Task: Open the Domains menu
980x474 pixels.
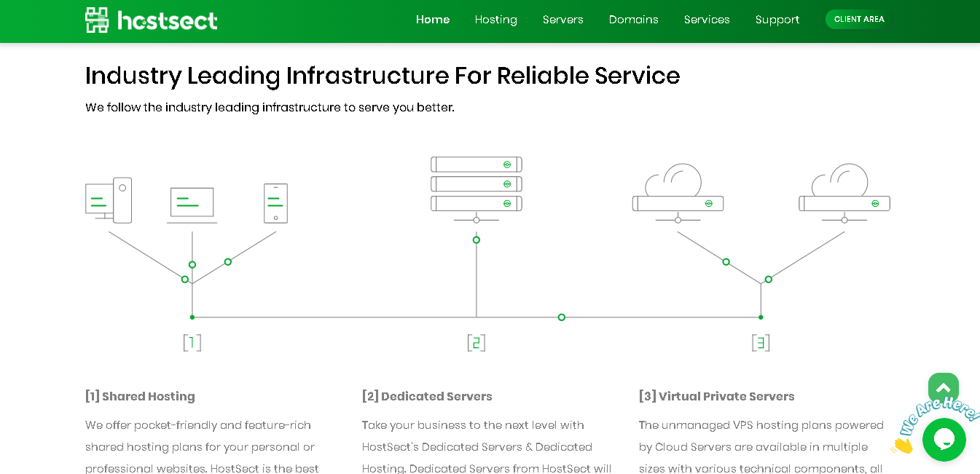Action: (x=634, y=20)
